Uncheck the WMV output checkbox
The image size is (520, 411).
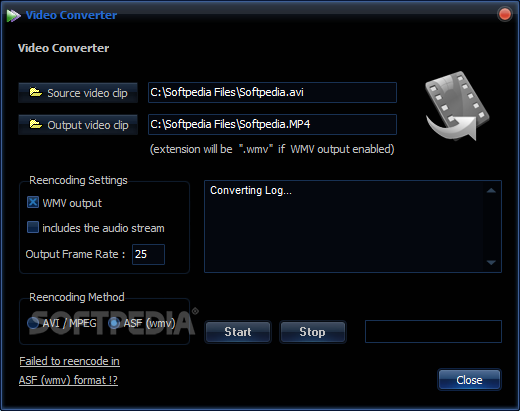point(33,202)
